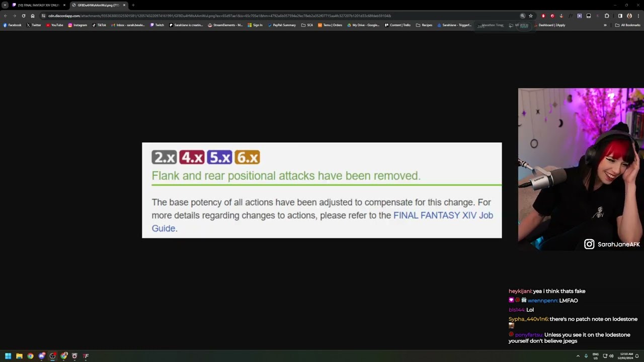
Task: Open the Chrome profile avatar menu
Action: point(629,16)
